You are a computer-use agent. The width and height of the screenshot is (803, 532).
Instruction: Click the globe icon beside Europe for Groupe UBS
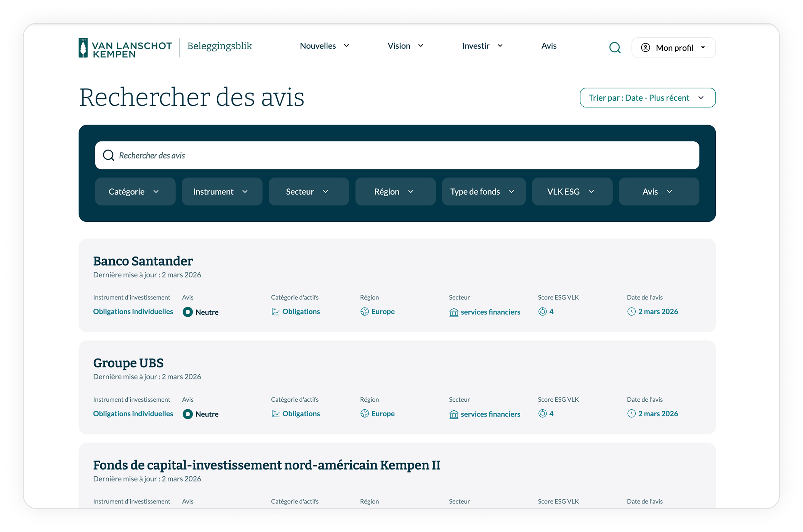pos(364,413)
